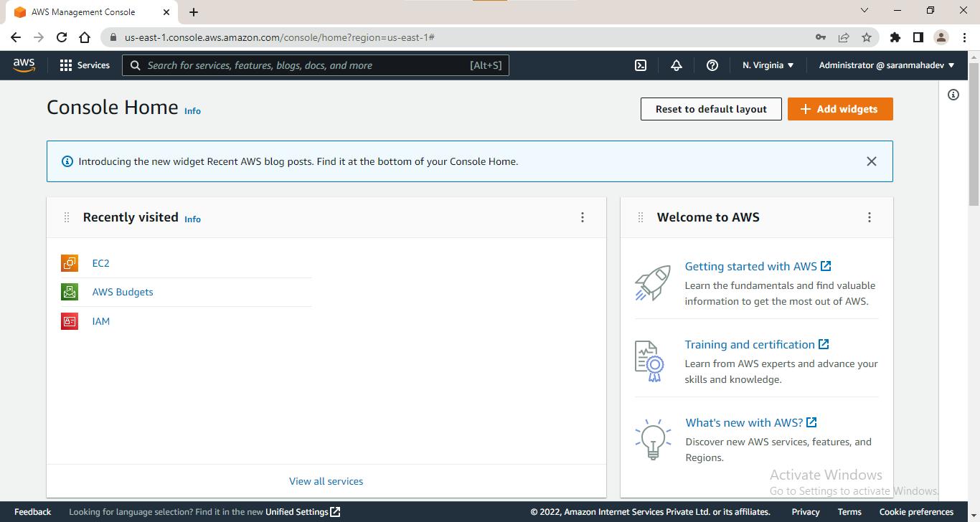Click the certification document icon
This screenshot has height=522, width=980.
tap(649, 361)
